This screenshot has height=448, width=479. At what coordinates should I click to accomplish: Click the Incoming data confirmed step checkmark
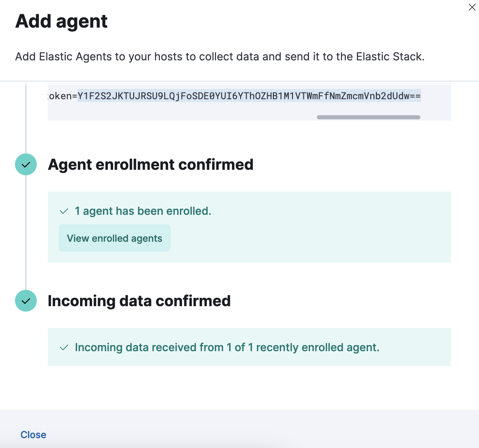click(x=26, y=301)
